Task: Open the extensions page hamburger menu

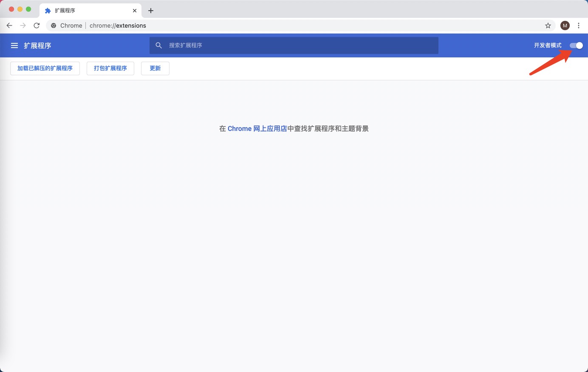Action: [x=14, y=45]
